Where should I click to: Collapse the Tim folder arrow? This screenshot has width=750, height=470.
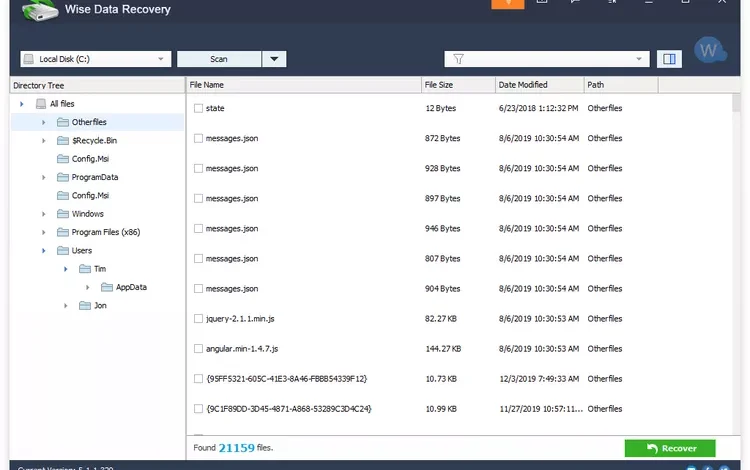click(x=66, y=269)
